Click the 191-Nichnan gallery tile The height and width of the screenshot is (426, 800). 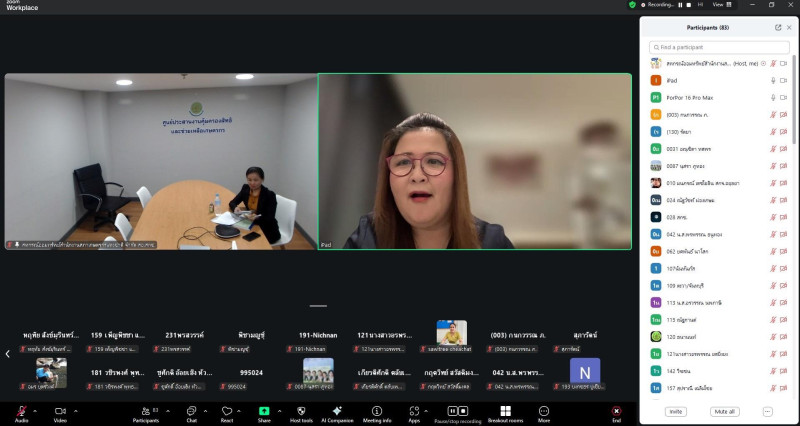(x=318, y=337)
